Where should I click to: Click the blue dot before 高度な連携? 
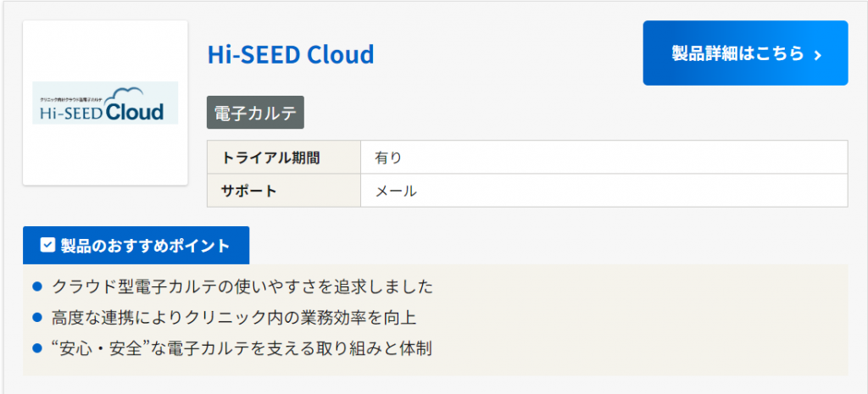click(36, 318)
